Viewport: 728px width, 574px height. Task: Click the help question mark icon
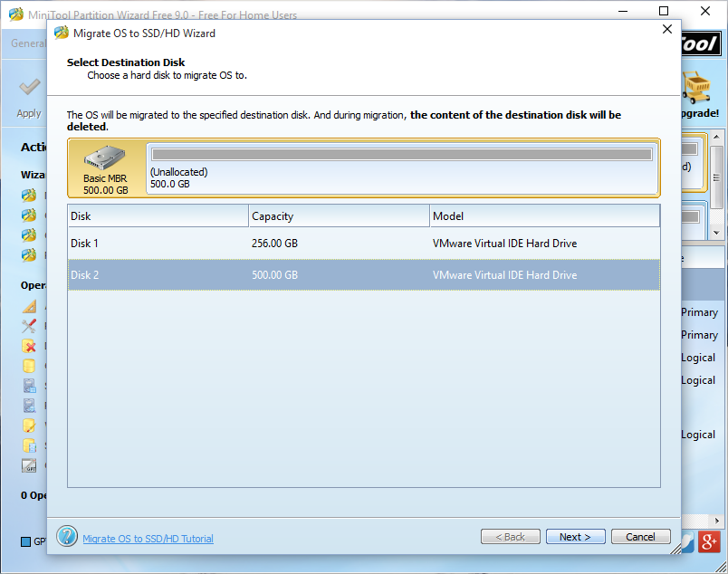[x=67, y=536]
